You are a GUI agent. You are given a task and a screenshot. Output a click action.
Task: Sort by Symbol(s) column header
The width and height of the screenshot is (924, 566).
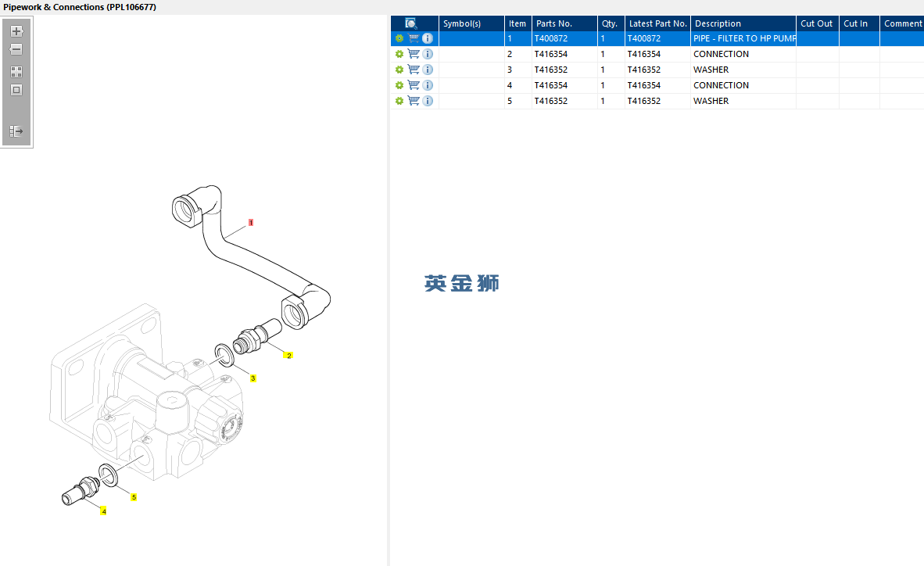[x=471, y=23]
